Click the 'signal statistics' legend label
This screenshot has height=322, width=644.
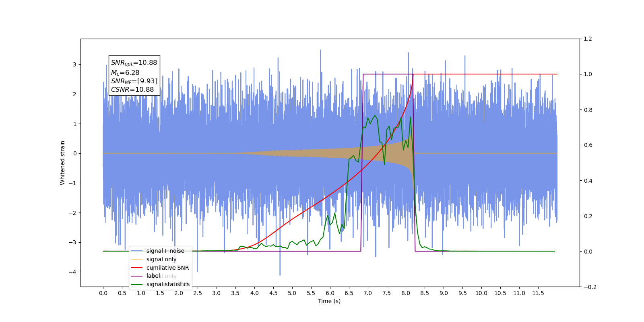coord(168,284)
